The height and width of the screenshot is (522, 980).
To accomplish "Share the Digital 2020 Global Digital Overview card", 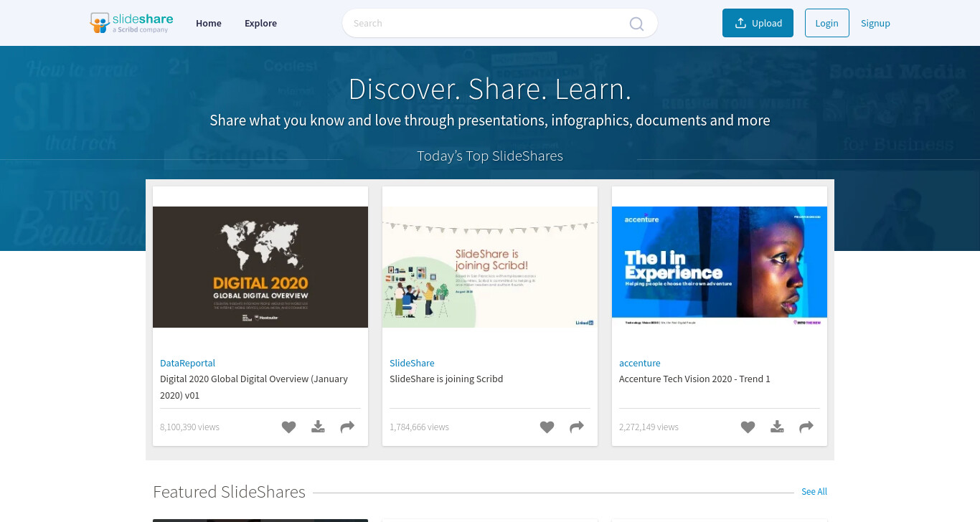I will (x=347, y=427).
